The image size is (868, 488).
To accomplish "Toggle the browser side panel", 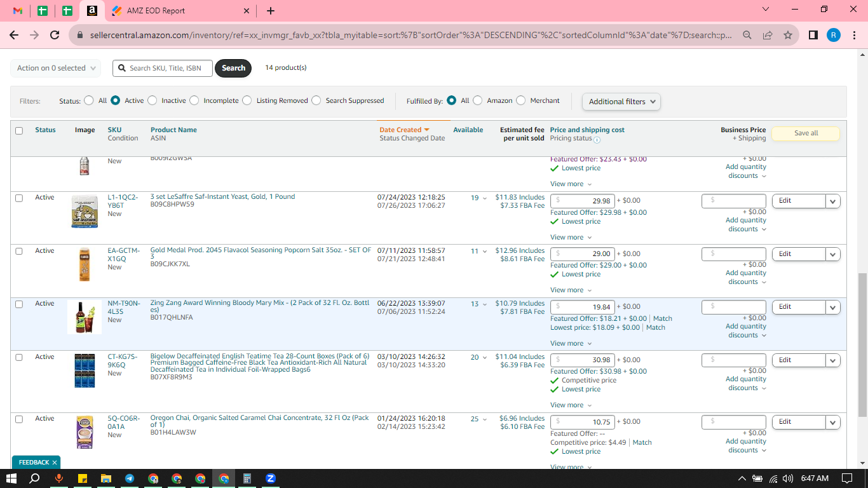I will click(x=813, y=35).
